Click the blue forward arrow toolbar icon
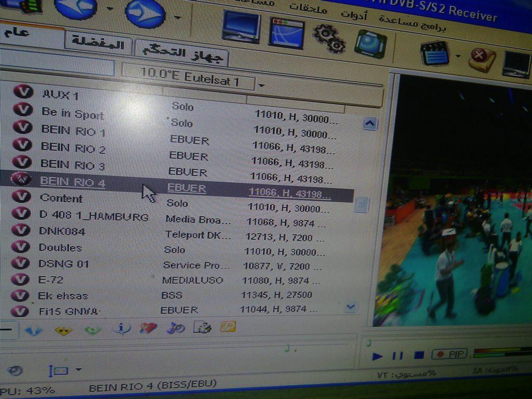532x399 pixels. pyautogui.click(x=145, y=14)
